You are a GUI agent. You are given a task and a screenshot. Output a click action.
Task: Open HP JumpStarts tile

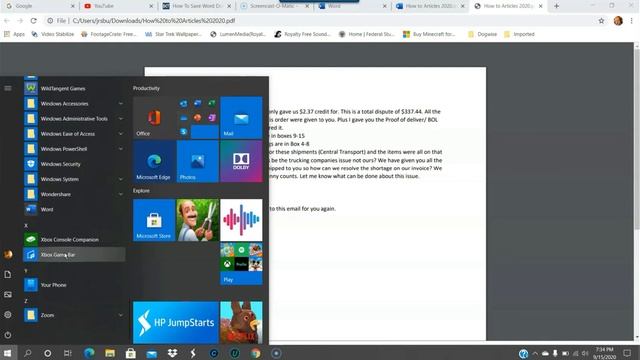tap(176, 322)
